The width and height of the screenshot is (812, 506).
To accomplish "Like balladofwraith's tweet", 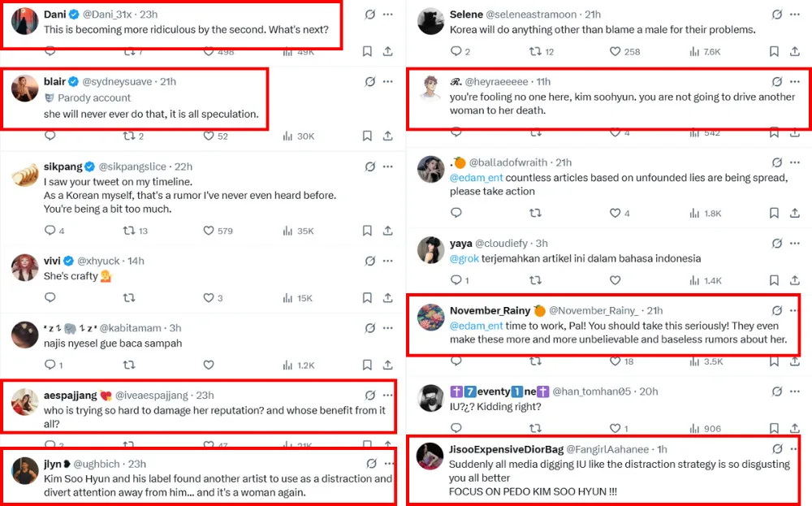I will coord(615,213).
